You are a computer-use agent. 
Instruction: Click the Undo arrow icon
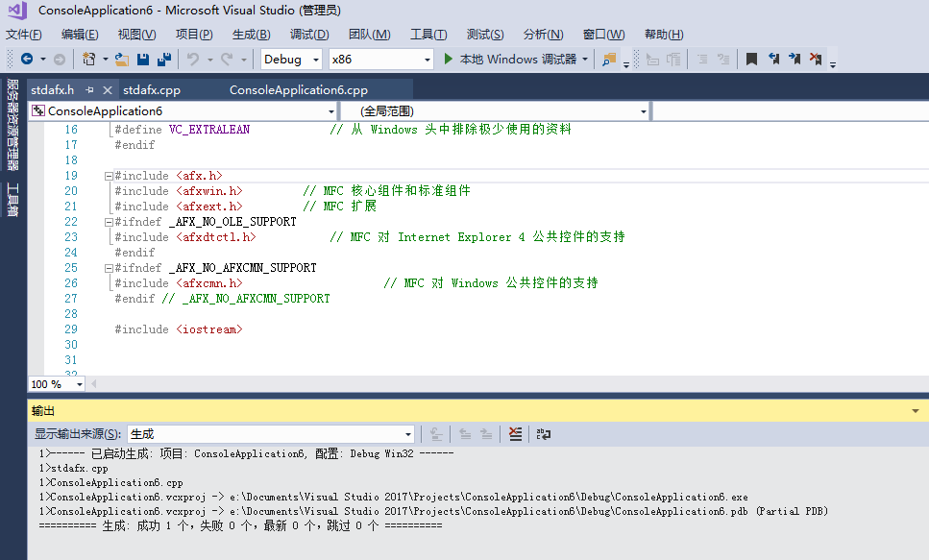pos(193,59)
